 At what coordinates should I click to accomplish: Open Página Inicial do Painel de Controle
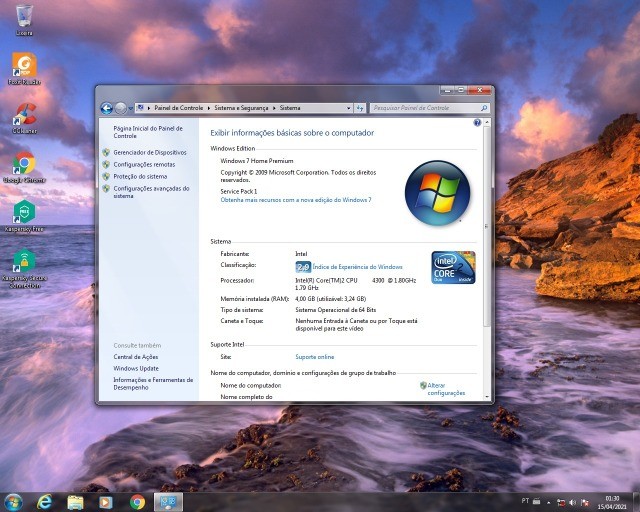point(148,132)
